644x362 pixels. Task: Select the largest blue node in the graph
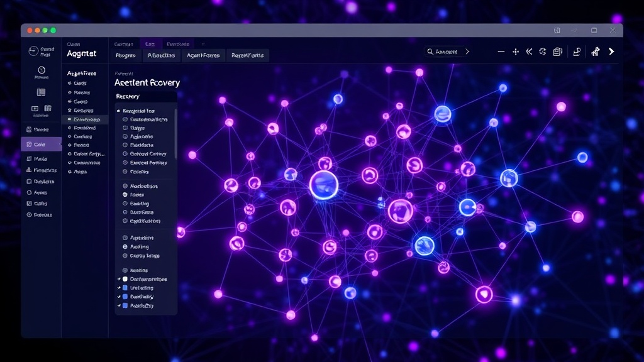click(x=324, y=185)
